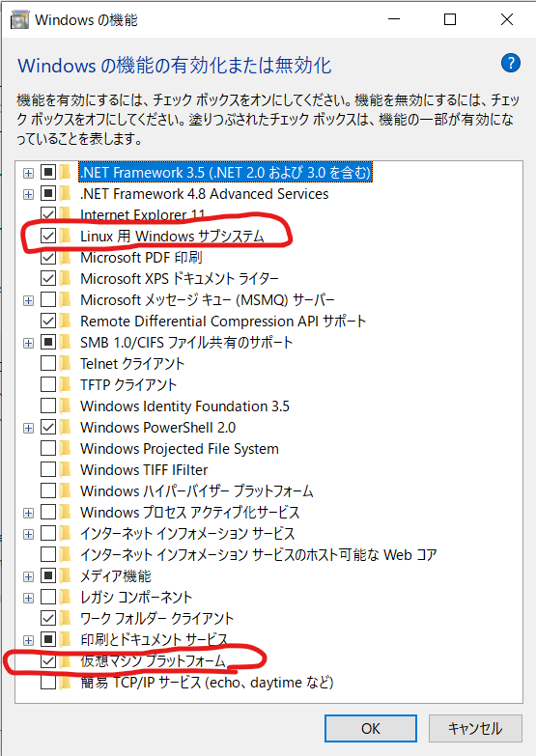This screenshot has height=756, width=536.
Task: Click folder icon beside Windows TIFF IFilter
Action: coord(65,469)
